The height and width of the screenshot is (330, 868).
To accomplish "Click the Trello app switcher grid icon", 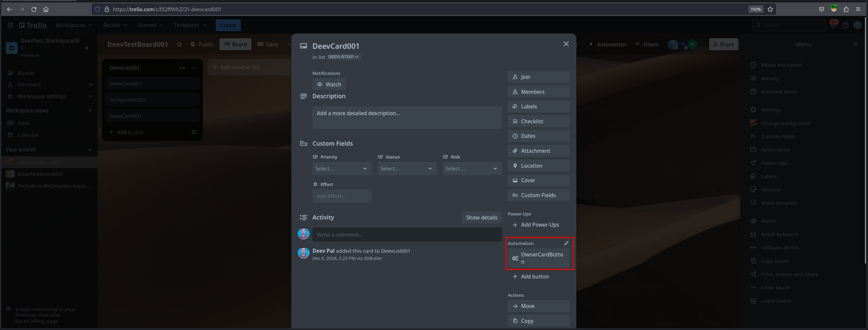I will [10, 25].
